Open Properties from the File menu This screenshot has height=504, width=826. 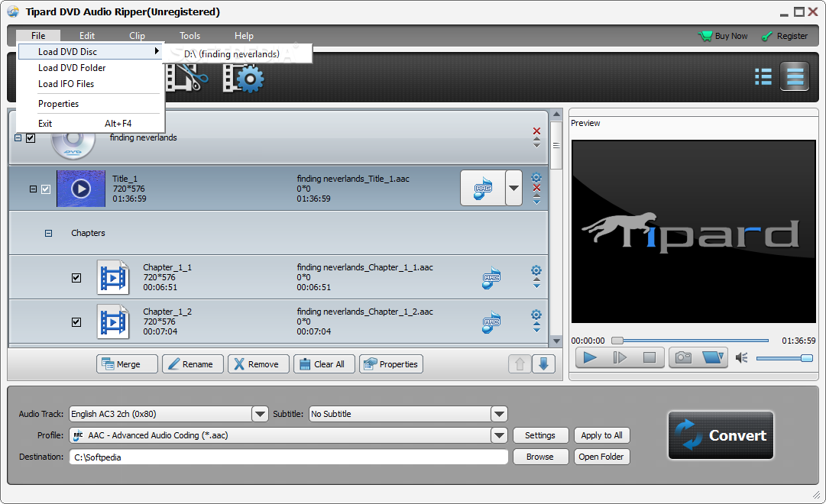click(91, 104)
